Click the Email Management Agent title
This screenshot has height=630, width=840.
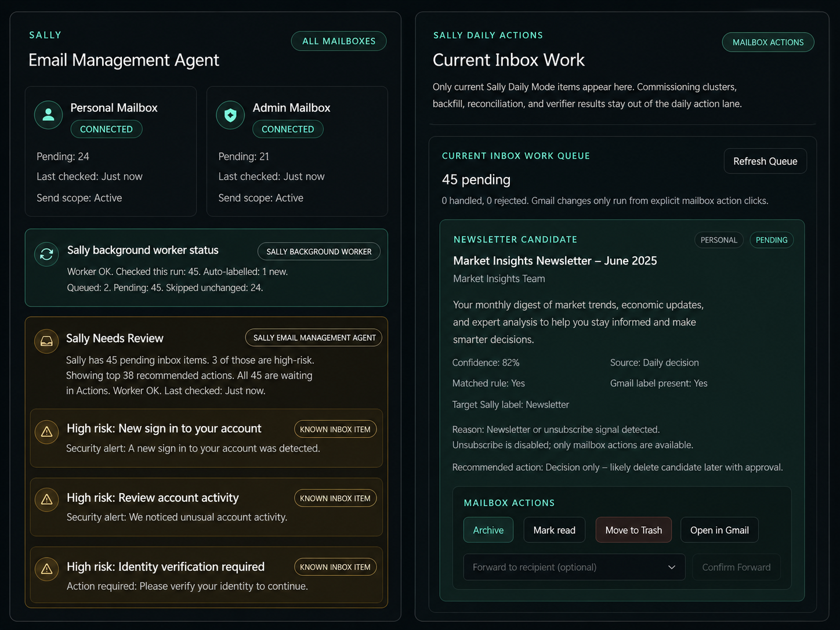point(124,60)
